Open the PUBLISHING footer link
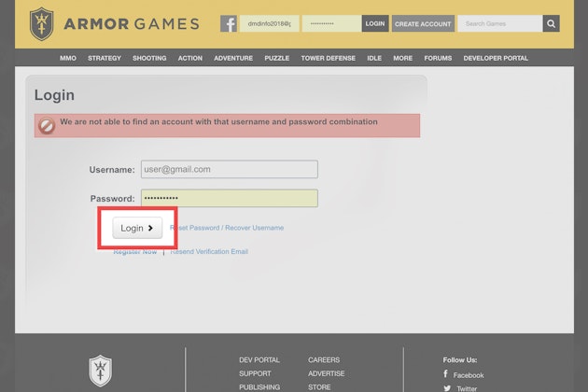588x392 pixels. pyautogui.click(x=259, y=387)
